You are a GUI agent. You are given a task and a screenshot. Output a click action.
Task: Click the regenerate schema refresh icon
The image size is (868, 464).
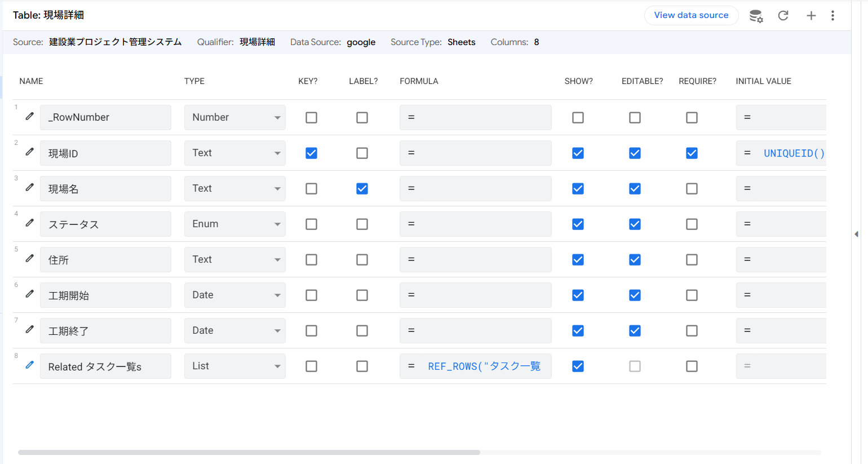point(783,16)
